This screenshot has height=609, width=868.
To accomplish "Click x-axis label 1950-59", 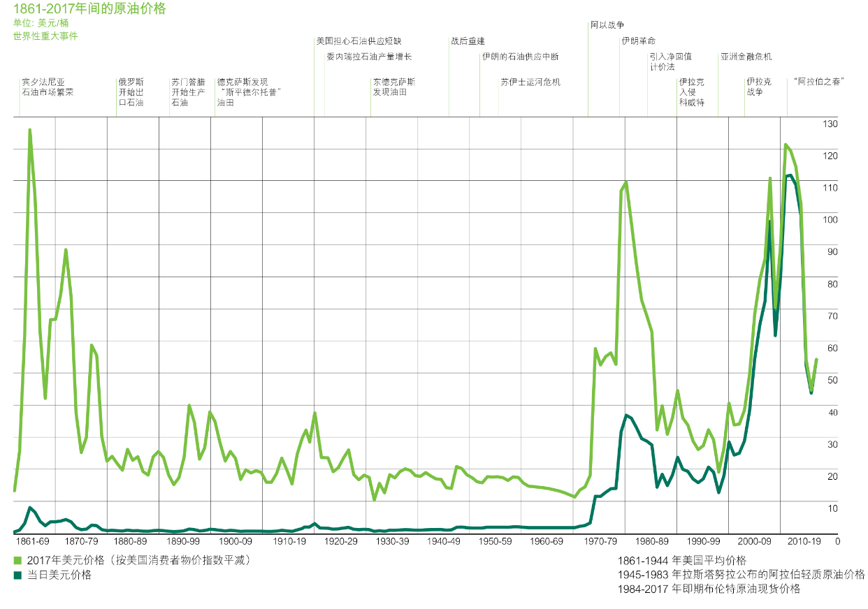I will [496, 541].
